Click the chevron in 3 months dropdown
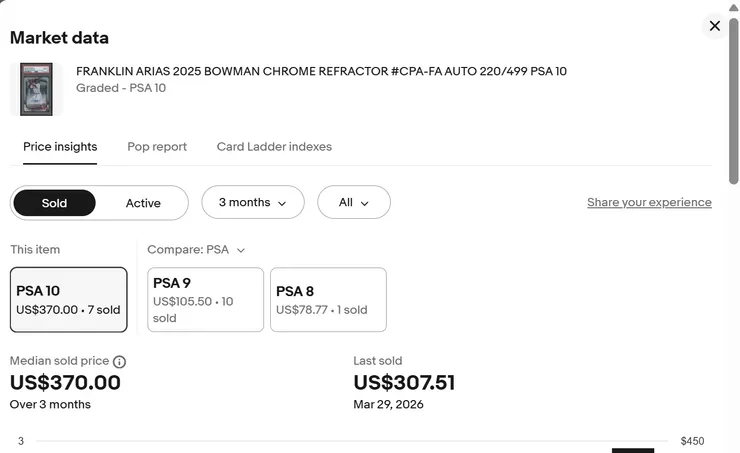 click(x=282, y=203)
